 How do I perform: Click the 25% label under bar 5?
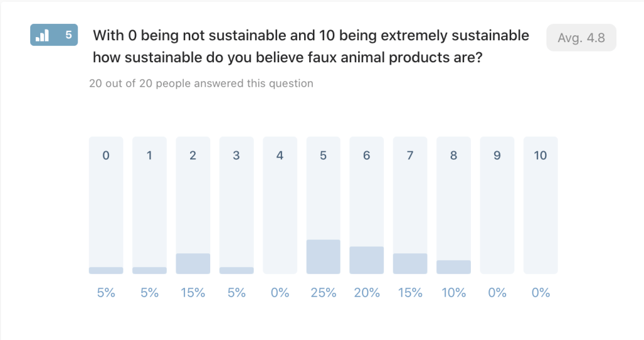tap(324, 293)
